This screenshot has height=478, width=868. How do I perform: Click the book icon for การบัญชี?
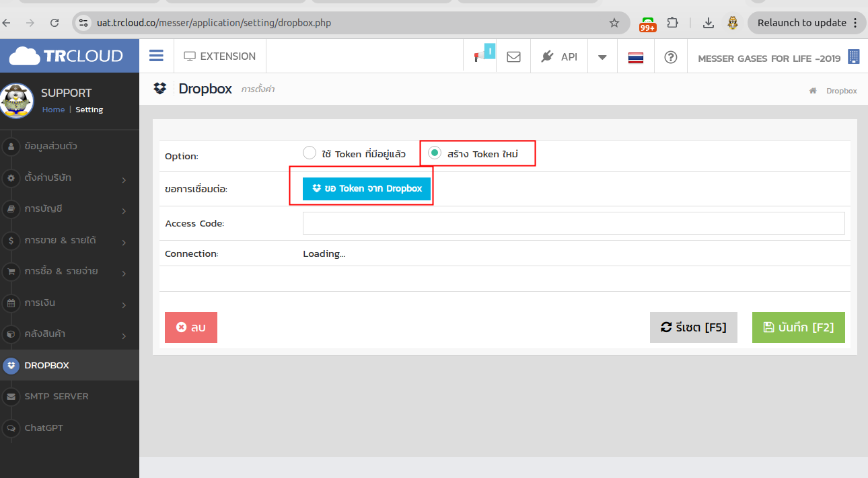[x=11, y=209]
